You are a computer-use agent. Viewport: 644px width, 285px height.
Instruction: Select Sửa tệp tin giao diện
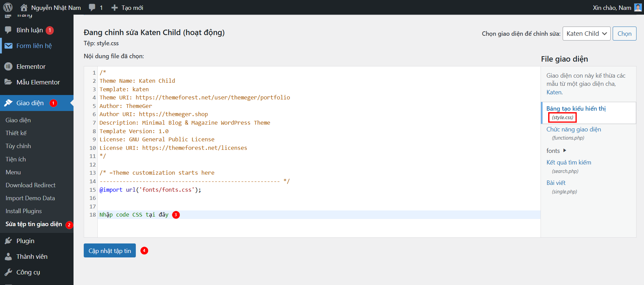pyautogui.click(x=34, y=224)
